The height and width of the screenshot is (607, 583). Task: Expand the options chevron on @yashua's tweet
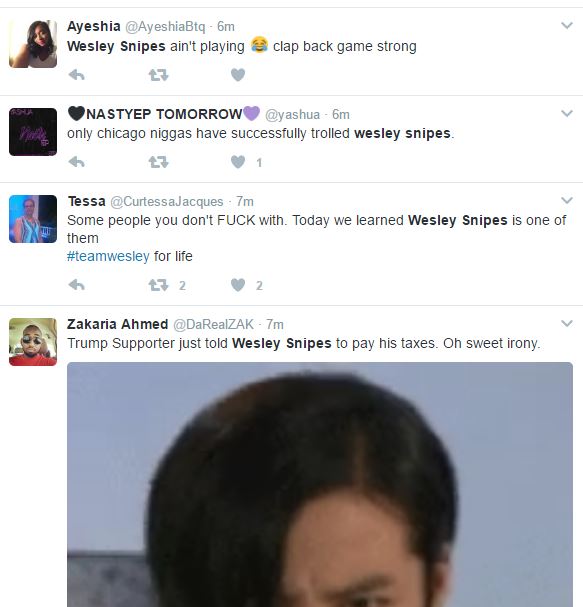tap(567, 113)
